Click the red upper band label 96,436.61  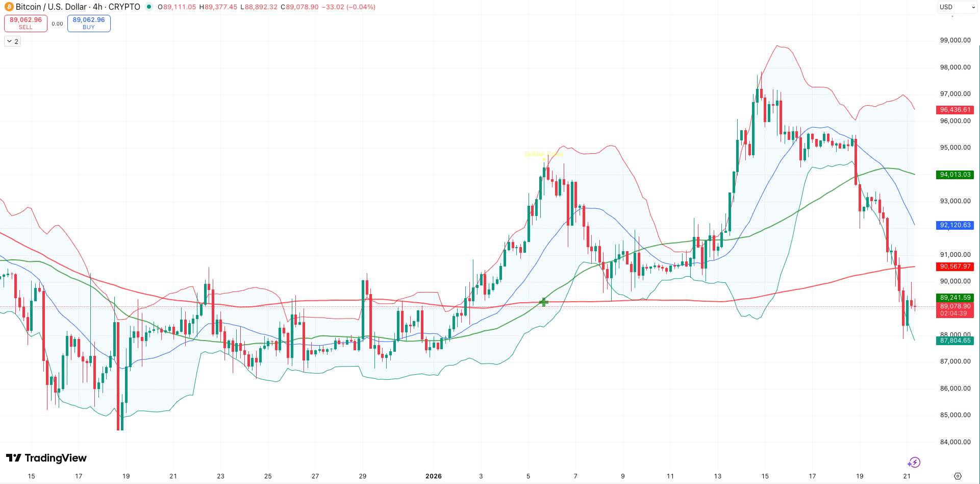(x=954, y=110)
